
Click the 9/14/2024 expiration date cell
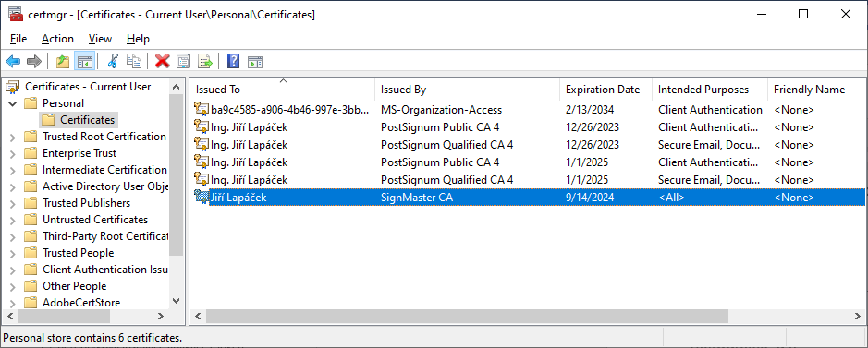click(590, 198)
